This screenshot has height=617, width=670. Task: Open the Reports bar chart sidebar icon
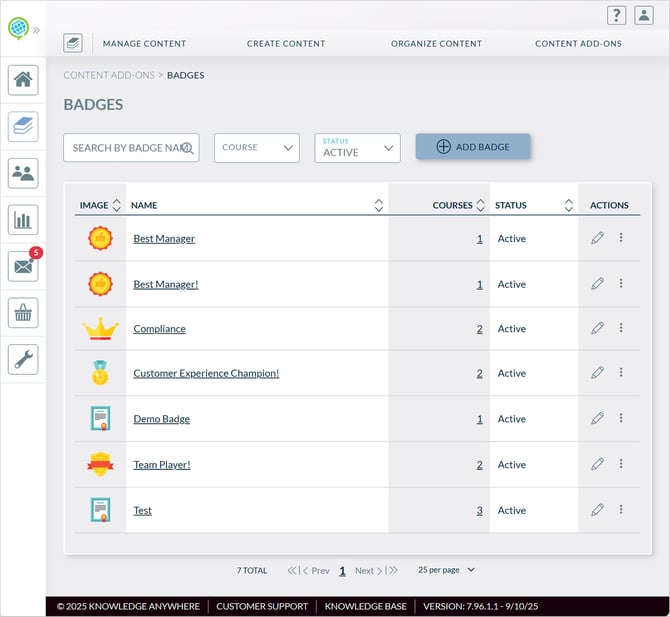(x=23, y=220)
